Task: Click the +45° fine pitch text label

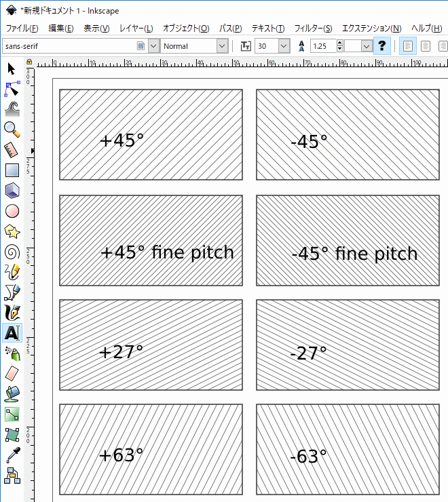Action: click(166, 252)
